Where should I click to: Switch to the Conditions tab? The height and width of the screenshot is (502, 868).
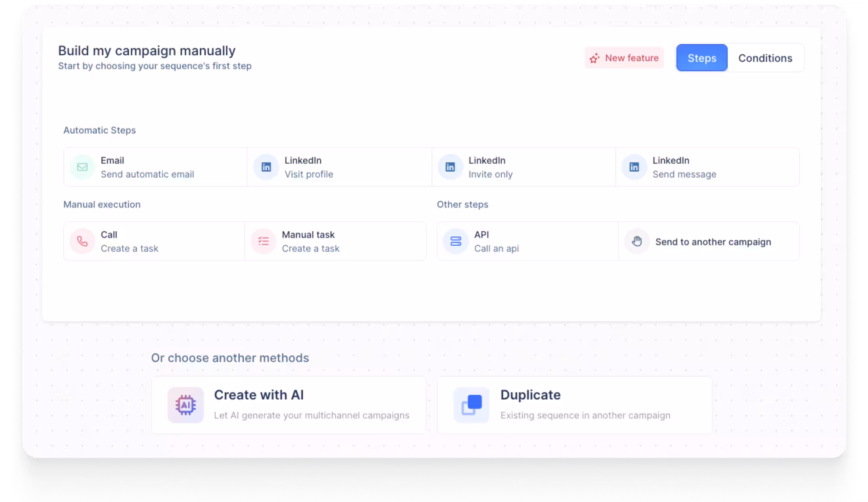[765, 58]
